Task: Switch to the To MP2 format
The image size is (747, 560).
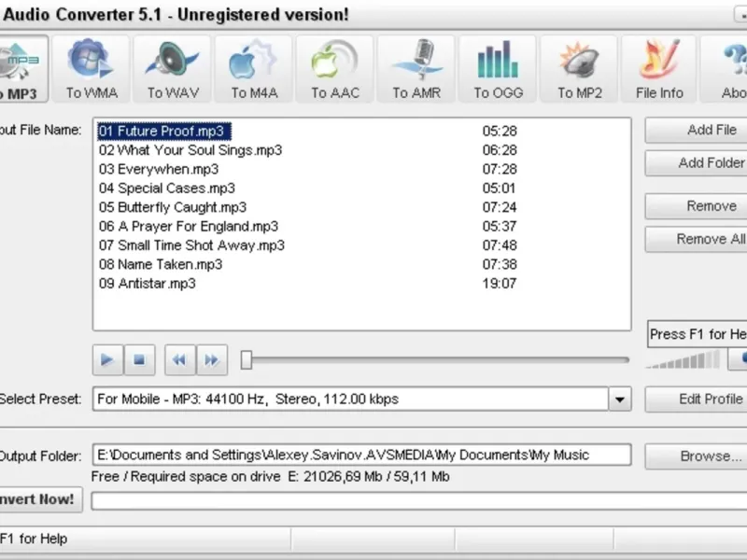Action: coord(579,69)
